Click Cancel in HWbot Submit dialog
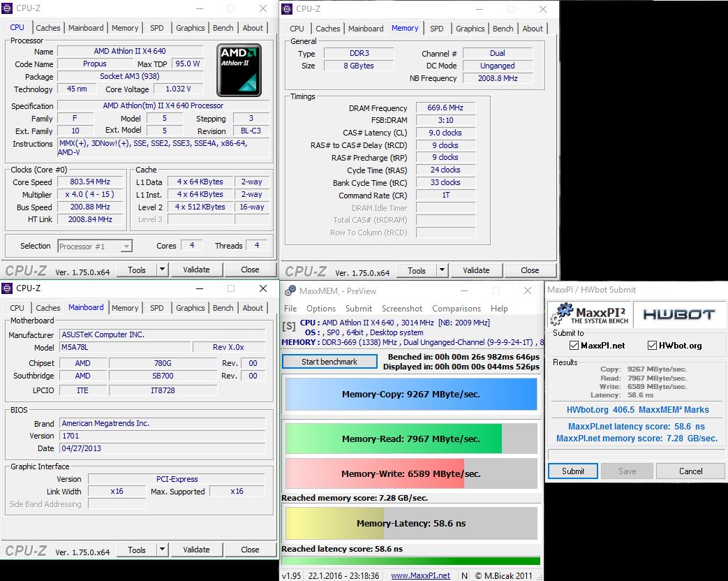 (690, 471)
